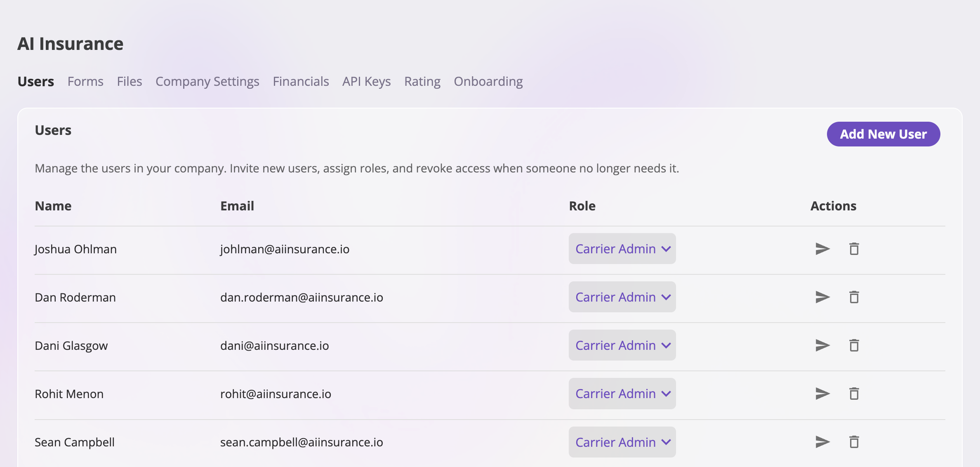The width and height of the screenshot is (980, 467).
Task: Send invite to Rohit Menon
Action: [822, 394]
